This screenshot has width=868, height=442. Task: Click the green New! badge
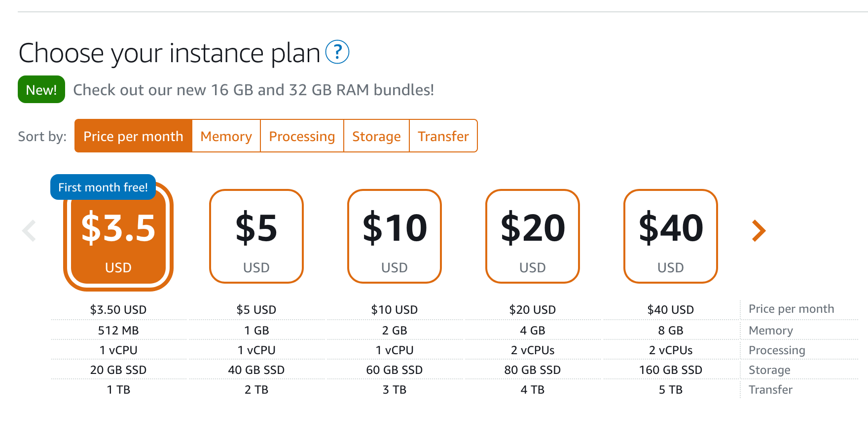click(x=41, y=89)
